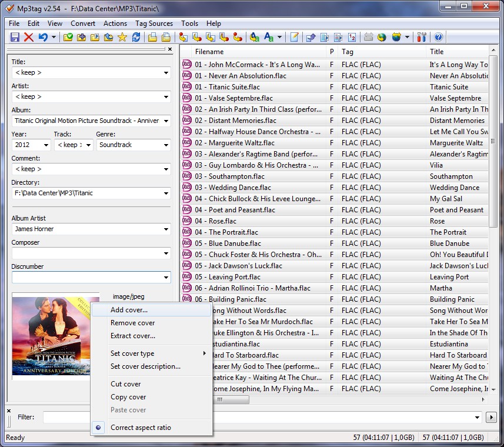The width and height of the screenshot is (504, 447).
Task: Click the blue Help question mark icon
Action: point(438,37)
